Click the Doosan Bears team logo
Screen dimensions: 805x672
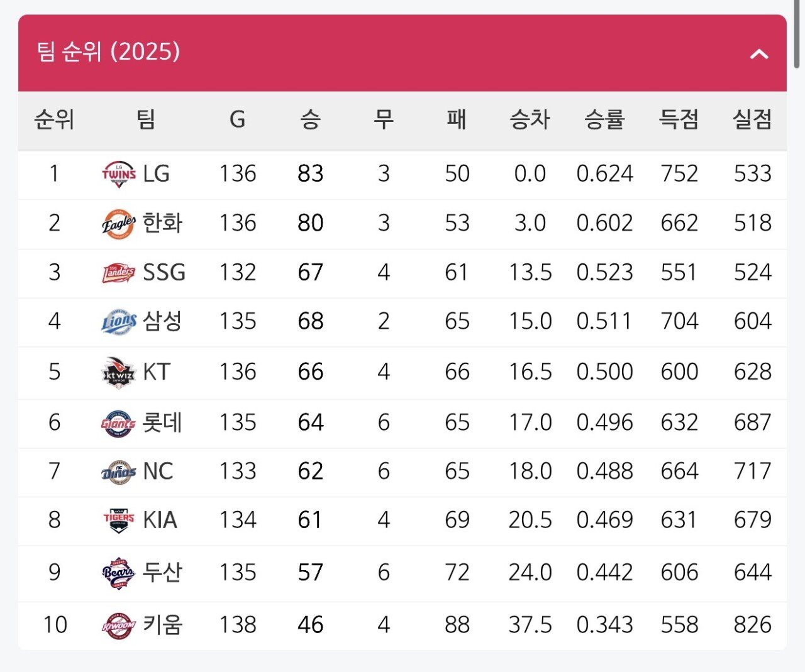[119, 573]
